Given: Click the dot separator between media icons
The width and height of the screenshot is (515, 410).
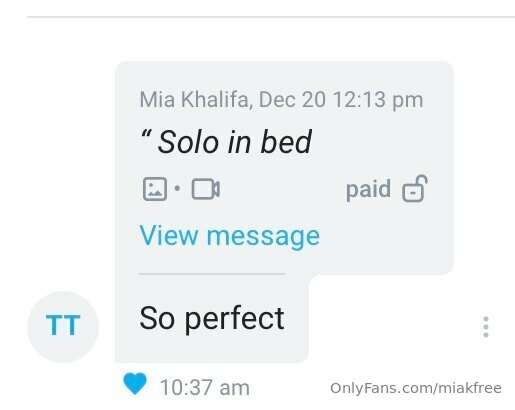Looking at the screenshot, I should tap(177, 189).
